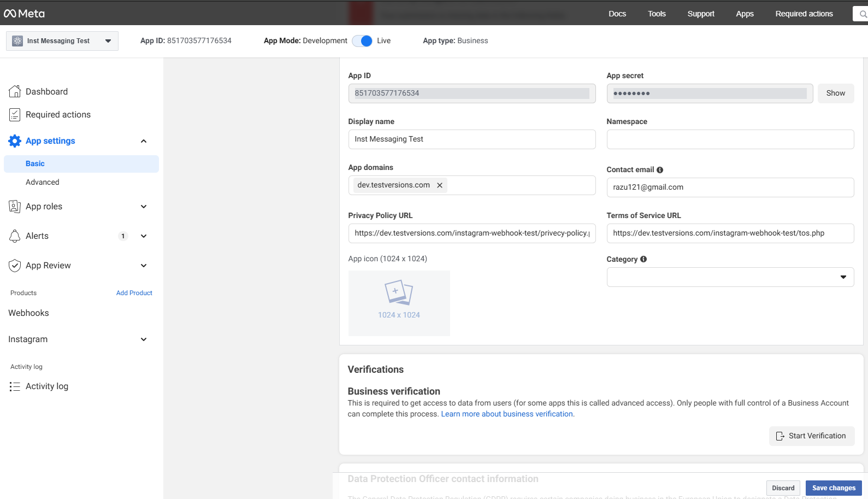Click the Start Verification button

[x=812, y=436]
